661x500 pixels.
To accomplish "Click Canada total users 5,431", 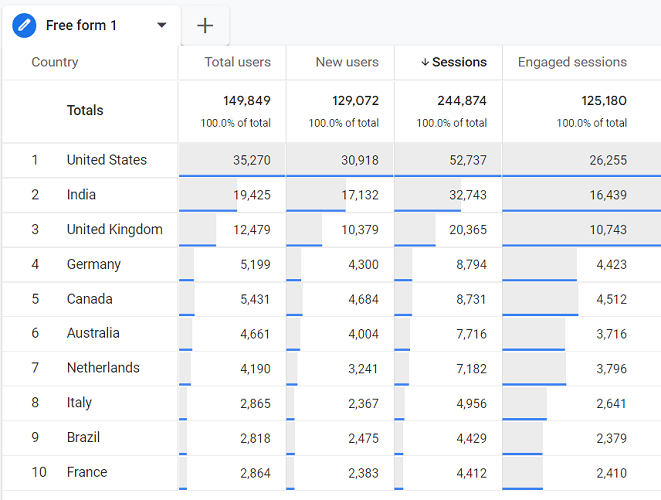I will point(255,299).
